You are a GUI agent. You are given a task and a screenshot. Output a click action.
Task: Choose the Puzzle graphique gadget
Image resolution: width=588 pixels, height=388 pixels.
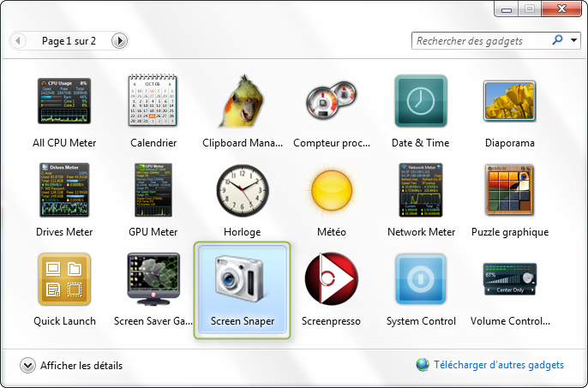coord(510,190)
